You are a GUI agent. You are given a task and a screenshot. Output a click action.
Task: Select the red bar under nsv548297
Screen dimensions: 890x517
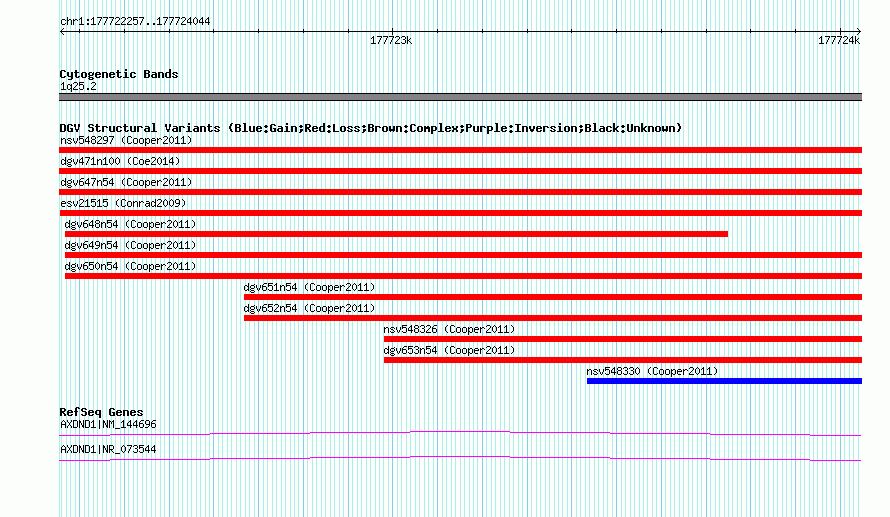tap(460, 150)
